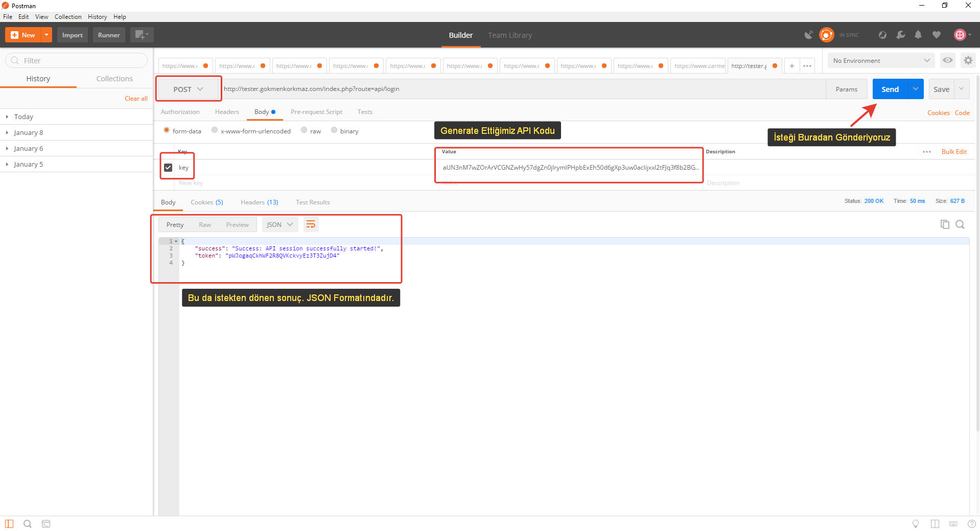Click the environment quick look eye icon

coord(947,60)
